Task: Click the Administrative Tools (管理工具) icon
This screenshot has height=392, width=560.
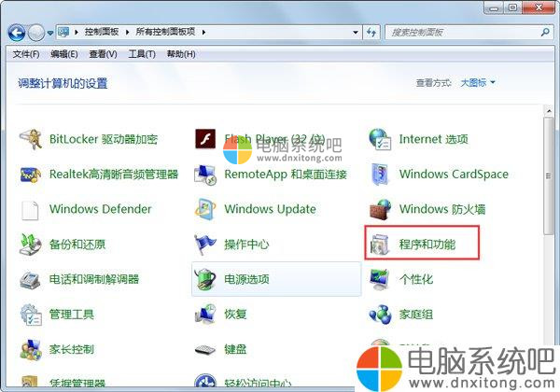Action: pos(31,315)
